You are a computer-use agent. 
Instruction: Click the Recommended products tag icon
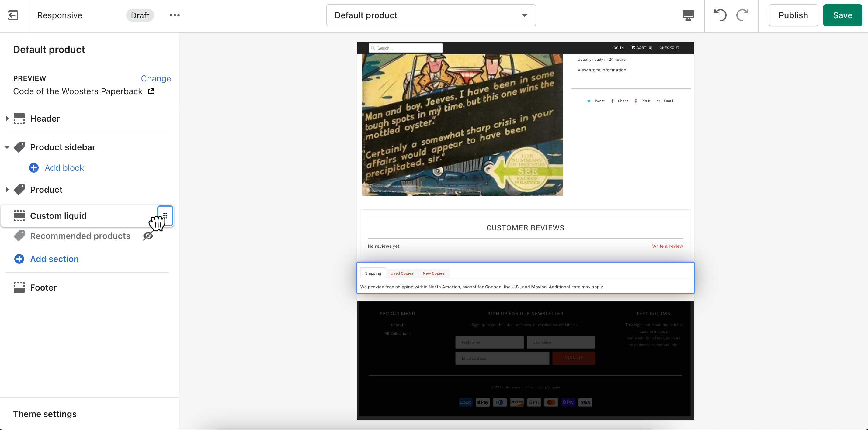coord(19,236)
